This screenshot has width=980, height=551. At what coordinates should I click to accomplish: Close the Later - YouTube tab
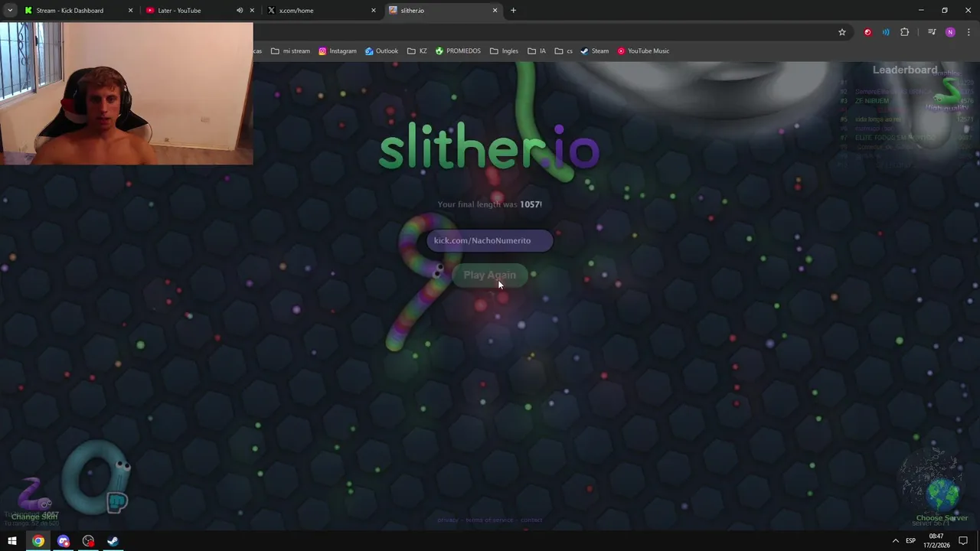coord(252,11)
